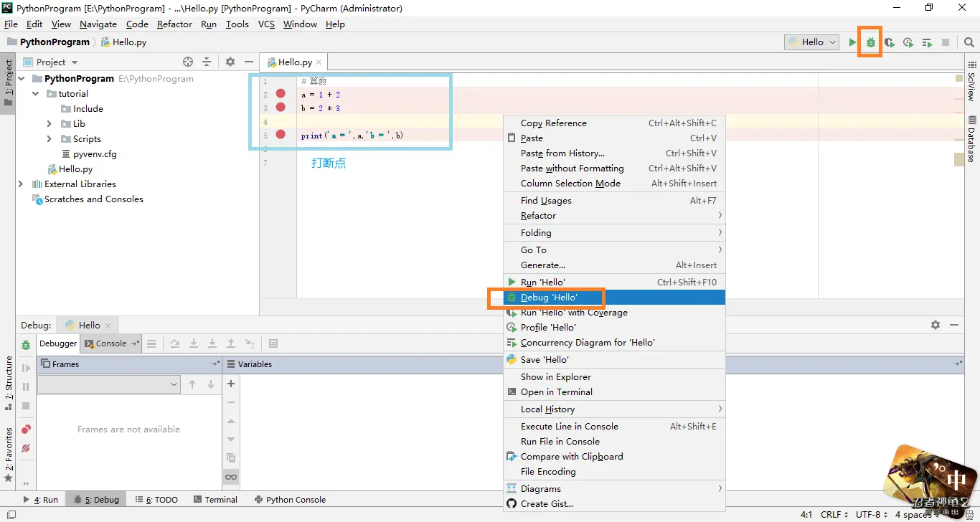Expand the Lib folder
This screenshot has height=522, width=980.
pos(50,123)
